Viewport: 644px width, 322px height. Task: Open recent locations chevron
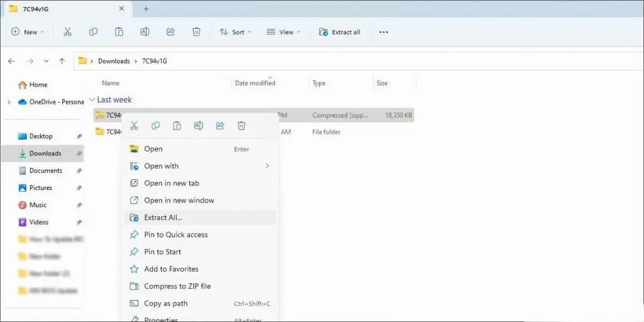coord(46,61)
